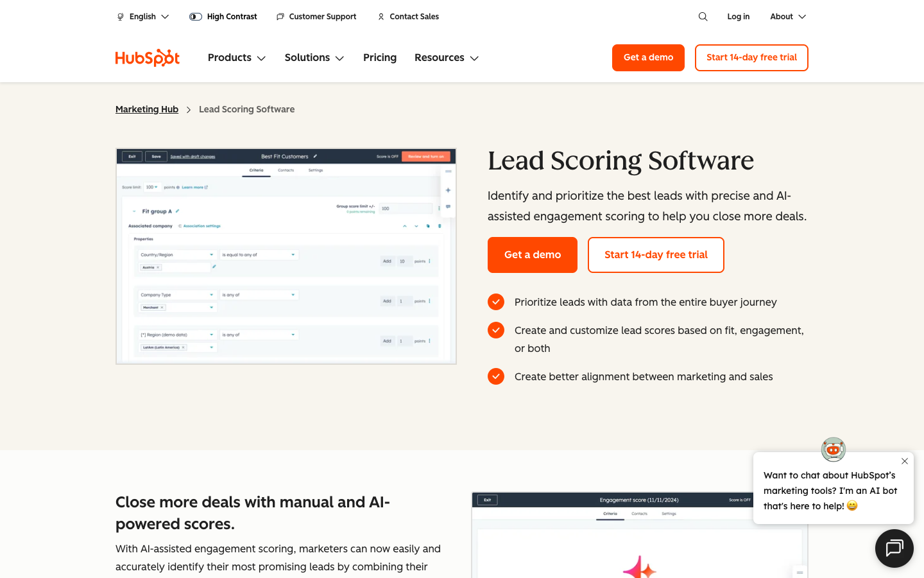Open the search magnifier in the navigation bar
The height and width of the screenshot is (578, 924).
point(703,16)
